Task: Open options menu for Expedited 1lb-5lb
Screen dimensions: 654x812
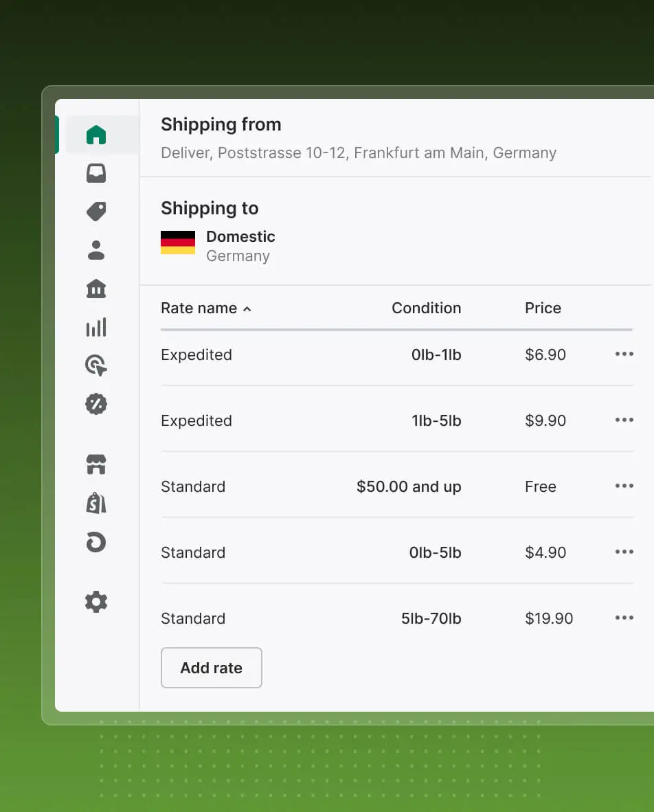Action: pos(624,420)
